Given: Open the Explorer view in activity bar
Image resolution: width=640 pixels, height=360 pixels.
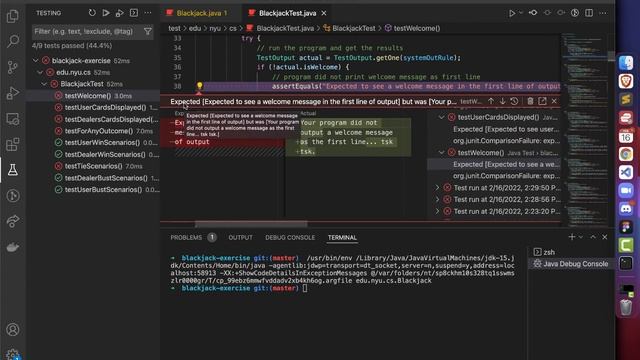Looking at the screenshot, I should click(x=13, y=16).
